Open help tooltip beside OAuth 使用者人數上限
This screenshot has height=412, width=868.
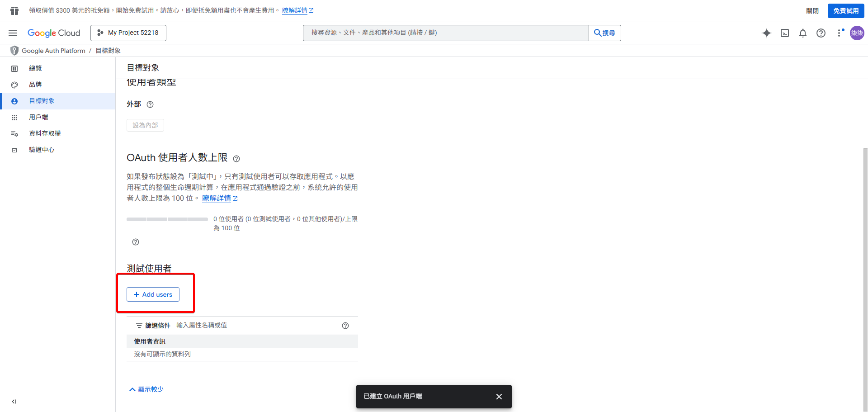pyautogui.click(x=236, y=159)
